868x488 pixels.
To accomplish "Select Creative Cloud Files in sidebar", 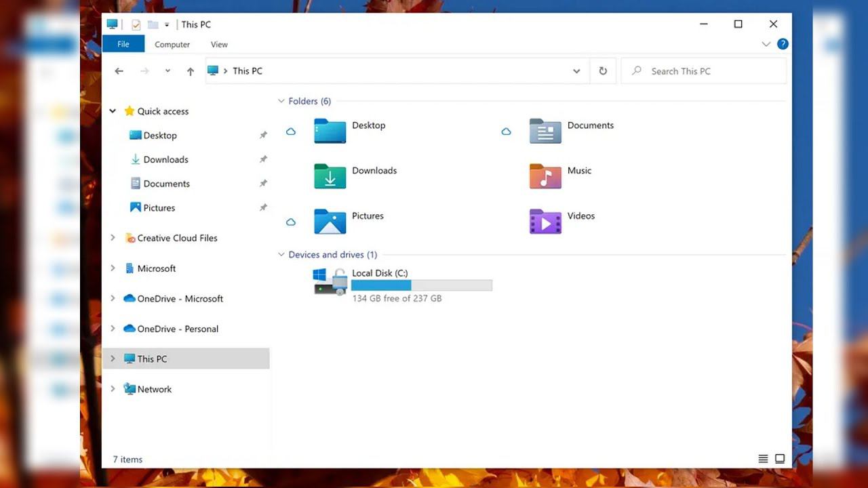I will point(178,238).
